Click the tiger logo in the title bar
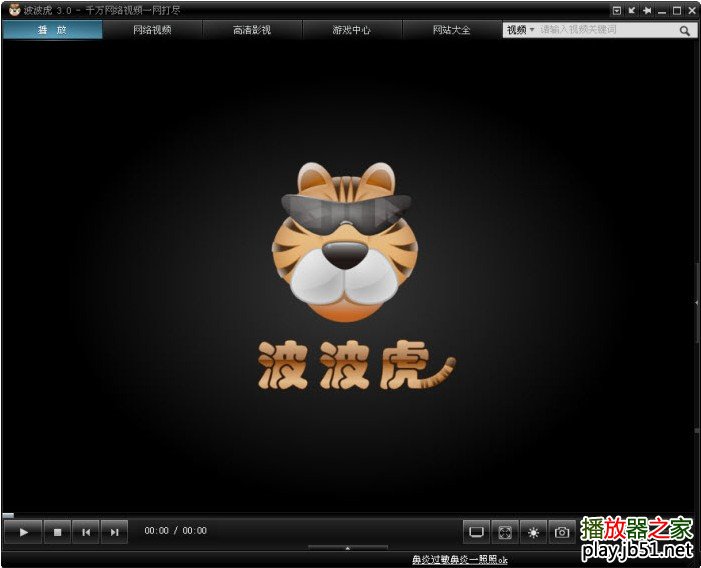The image size is (701, 568). (x=15, y=10)
